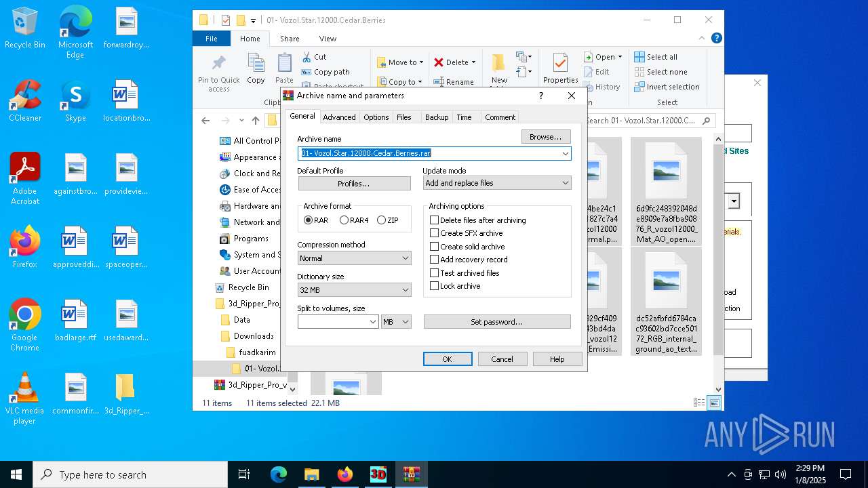Open Update mode dropdown
This screenshot has width=868, height=488.
pos(497,183)
